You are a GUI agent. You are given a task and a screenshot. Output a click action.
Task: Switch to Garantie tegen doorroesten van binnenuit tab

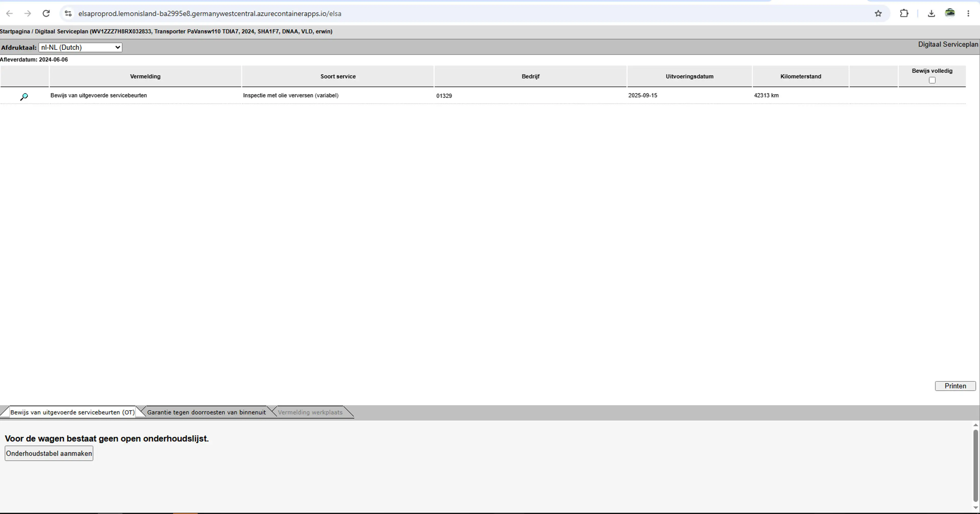pyautogui.click(x=206, y=412)
